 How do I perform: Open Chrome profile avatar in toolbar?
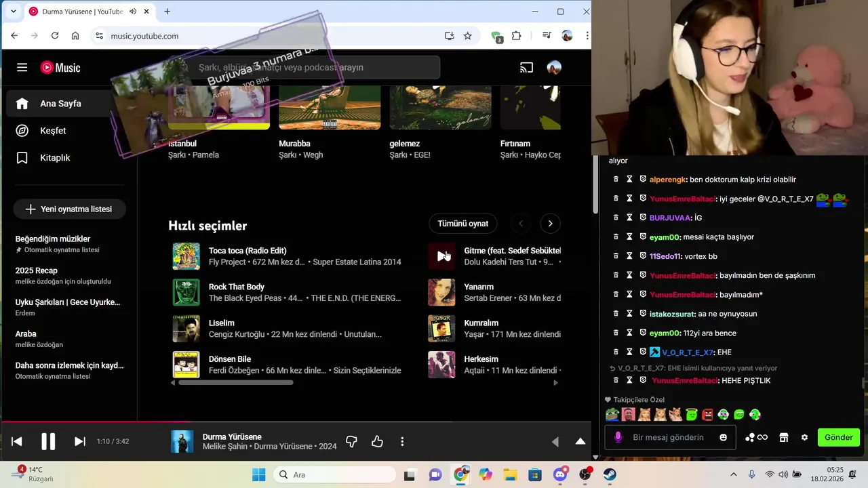click(x=567, y=36)
